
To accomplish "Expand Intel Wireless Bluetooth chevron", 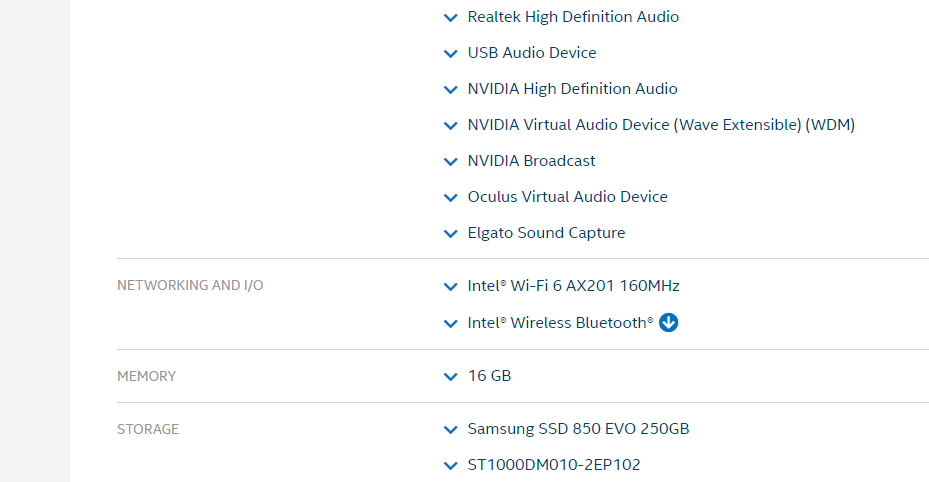I will pyautogui.click(x=450, y=324).
